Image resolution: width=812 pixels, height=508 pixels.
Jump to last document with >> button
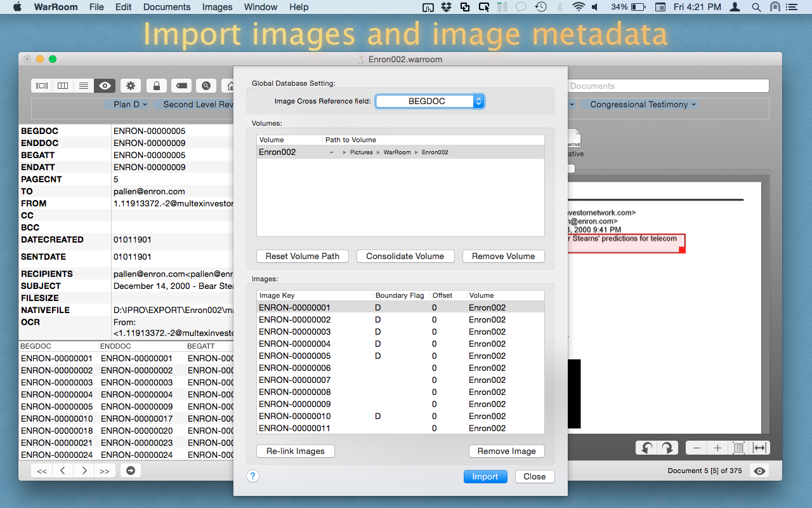click(x=105, y=471)
